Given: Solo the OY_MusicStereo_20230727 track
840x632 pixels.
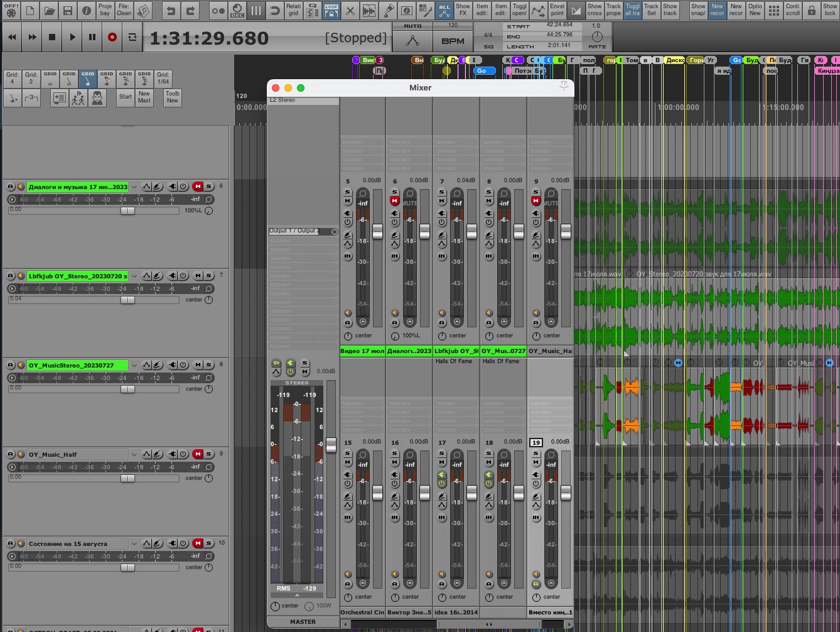Looking at the screenshot, I should pyautogui.click(x=208, y=365).
